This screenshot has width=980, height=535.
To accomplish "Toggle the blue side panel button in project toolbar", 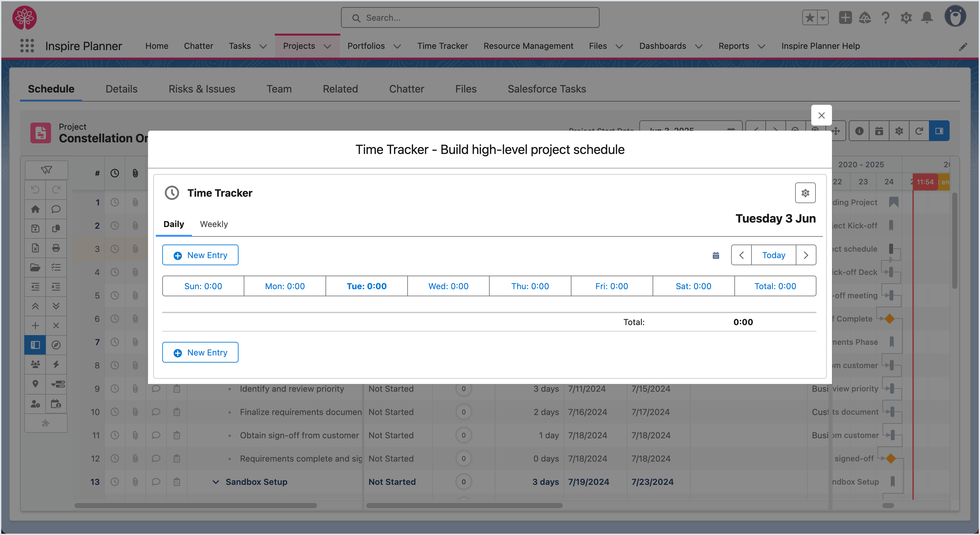I will point(939,131).
